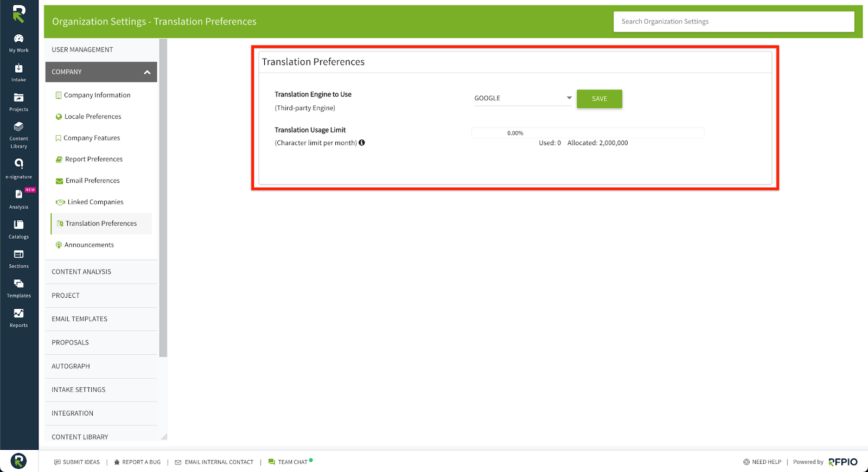Expand PROPOSALS section

(101, 342)
